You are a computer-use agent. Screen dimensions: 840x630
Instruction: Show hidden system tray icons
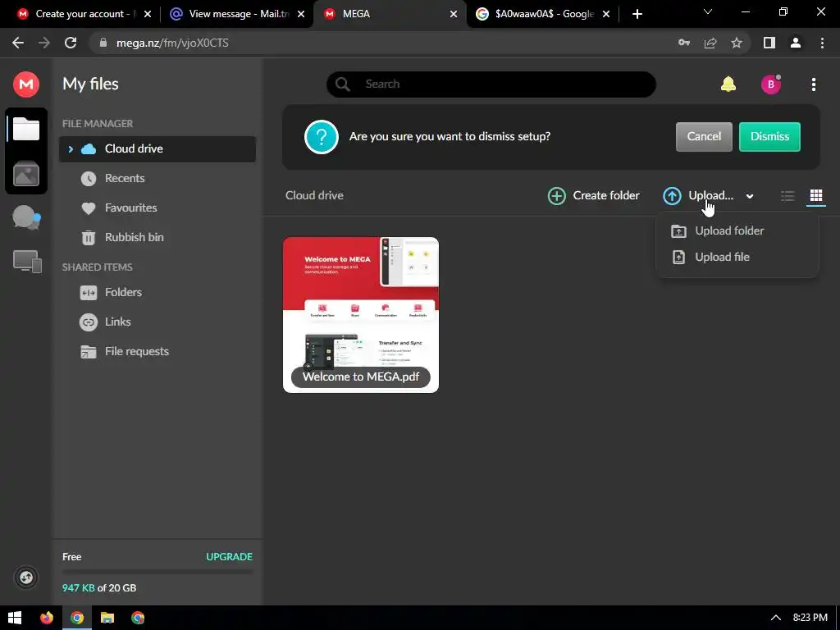pyautogui.click(x=775, y=618)
